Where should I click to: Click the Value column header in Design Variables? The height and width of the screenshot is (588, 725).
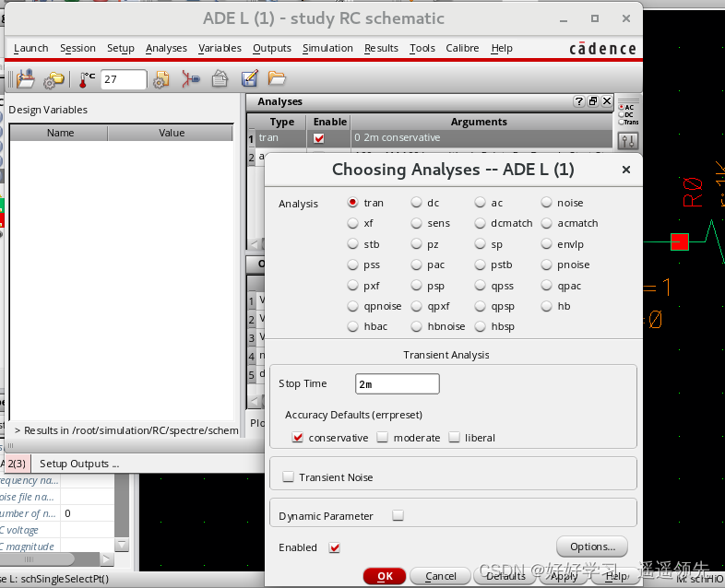[x=171, y=133]
